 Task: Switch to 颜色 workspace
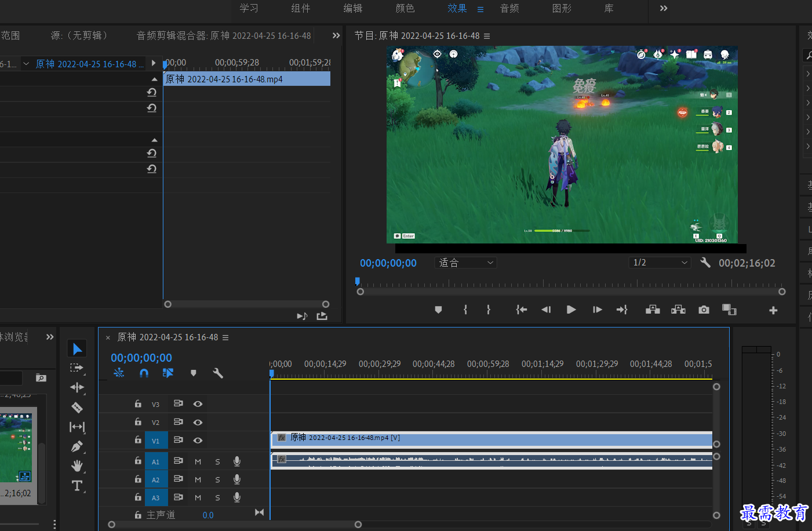405,8
